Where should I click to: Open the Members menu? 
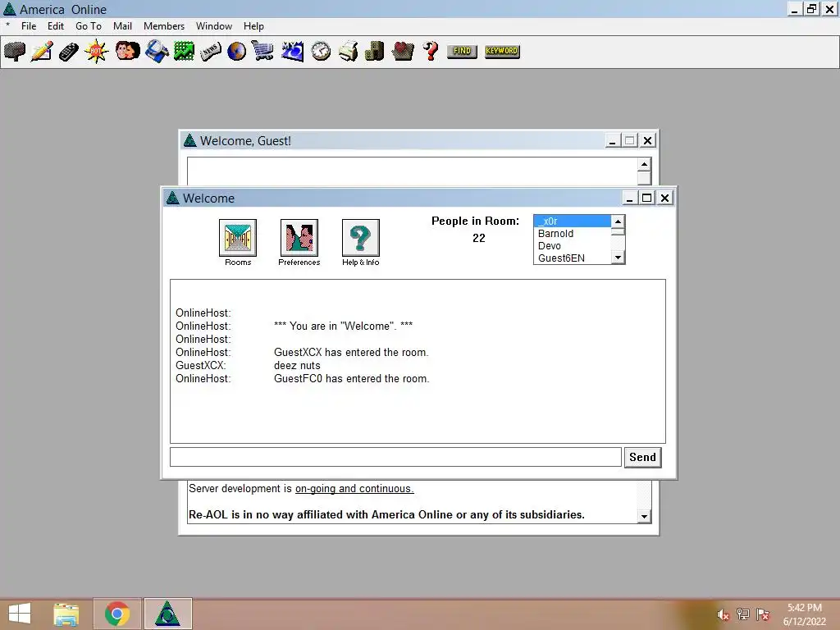click(x=164, y=26)
